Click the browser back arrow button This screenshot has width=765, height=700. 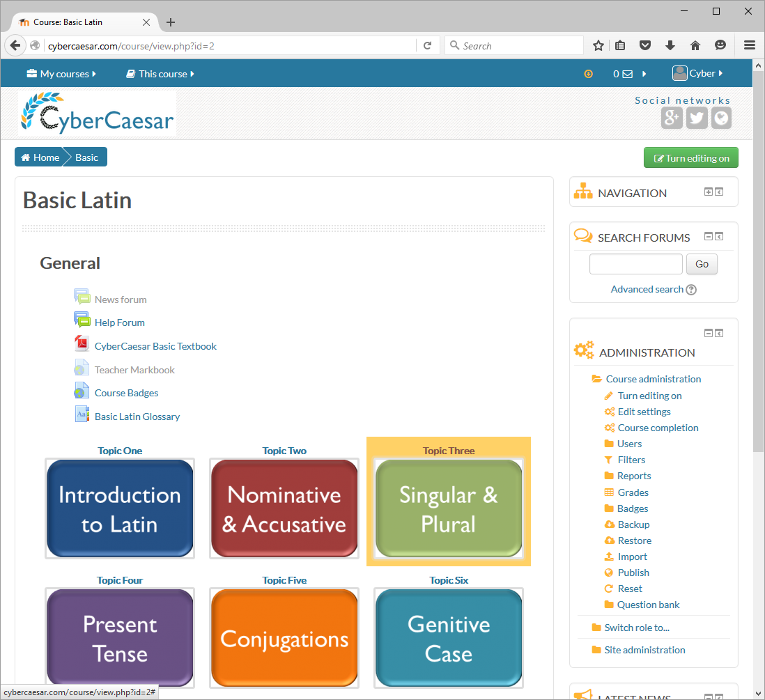(15, 46)
